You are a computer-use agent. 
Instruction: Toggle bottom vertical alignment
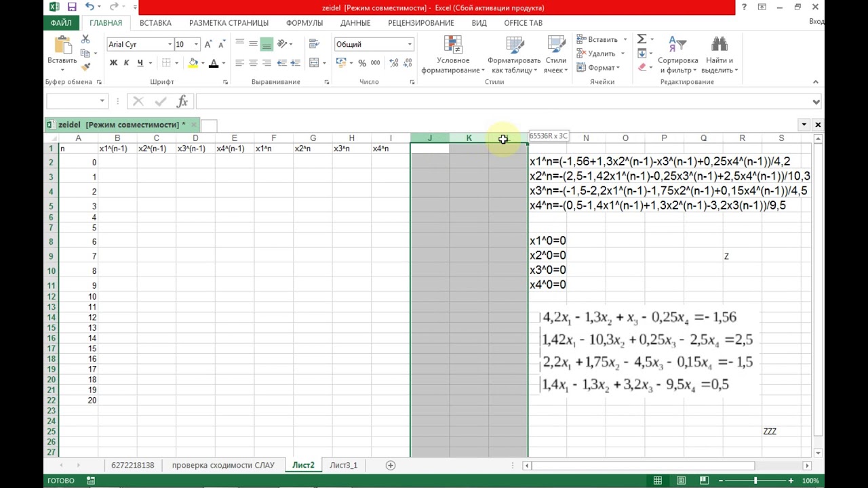(x=267, y=43)
